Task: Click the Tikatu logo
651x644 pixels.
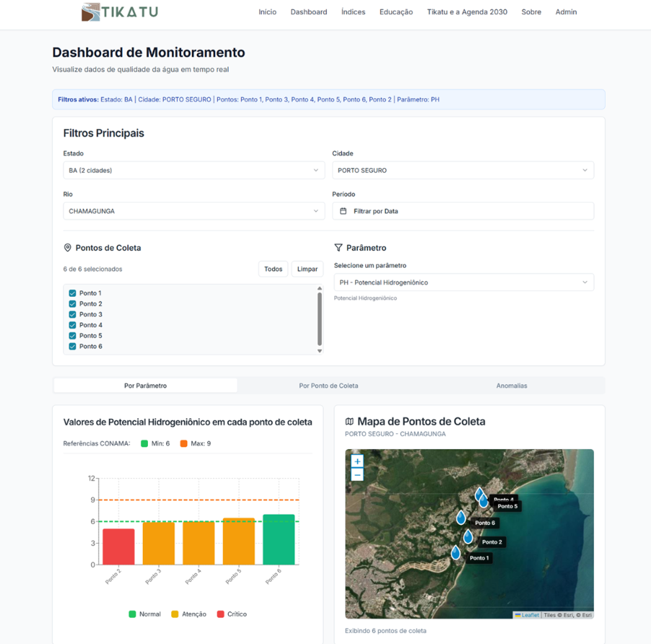Action: 120,12
